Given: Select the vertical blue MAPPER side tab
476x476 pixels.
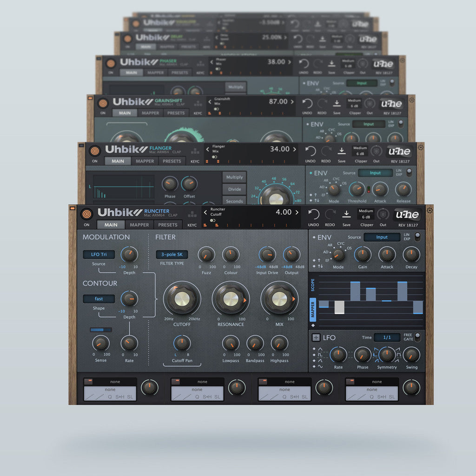Looking at the screenshot, I should pyautogui.click(x=313, y=310).
